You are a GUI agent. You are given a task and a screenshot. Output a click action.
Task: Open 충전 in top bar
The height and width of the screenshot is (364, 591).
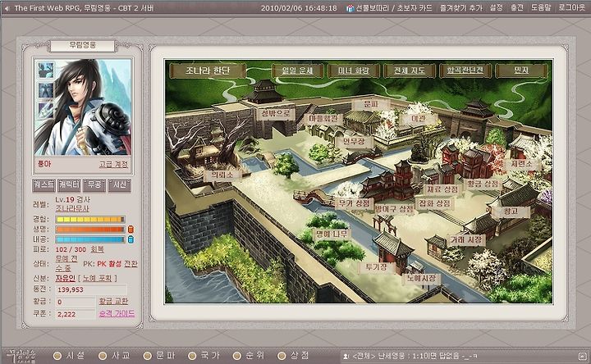point(517,8)
